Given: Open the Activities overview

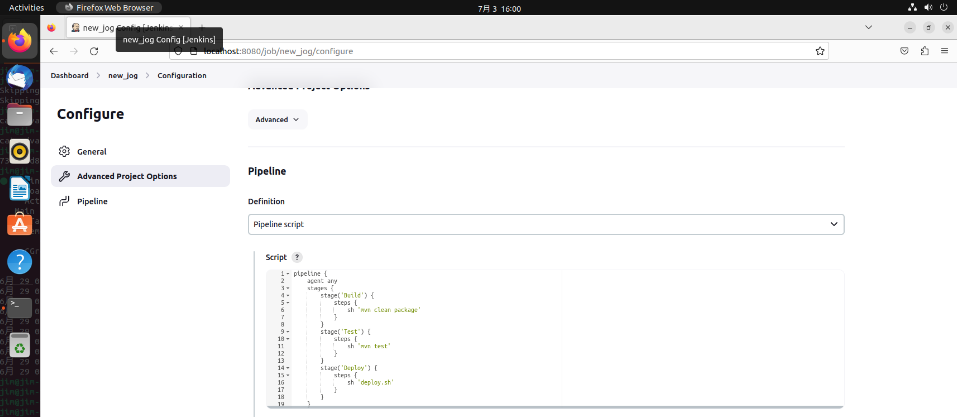Looking at the screenshot, I should [26, 7].
